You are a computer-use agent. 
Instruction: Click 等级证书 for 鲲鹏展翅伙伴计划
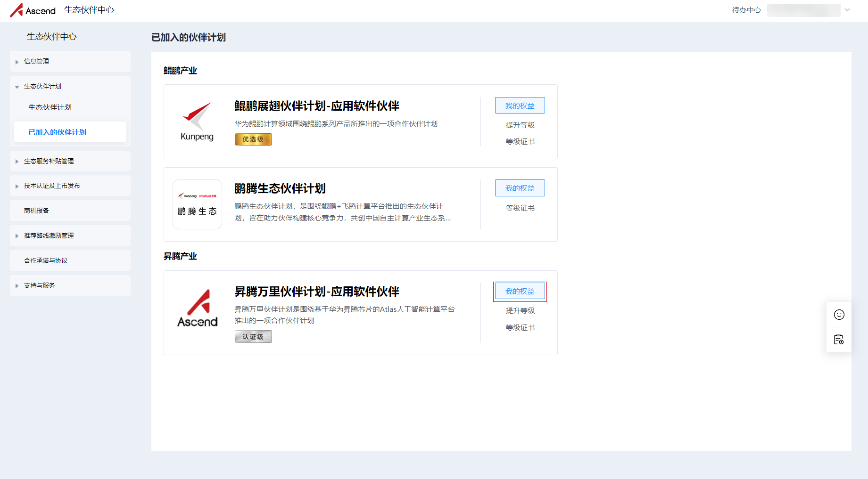coord(520,141)
